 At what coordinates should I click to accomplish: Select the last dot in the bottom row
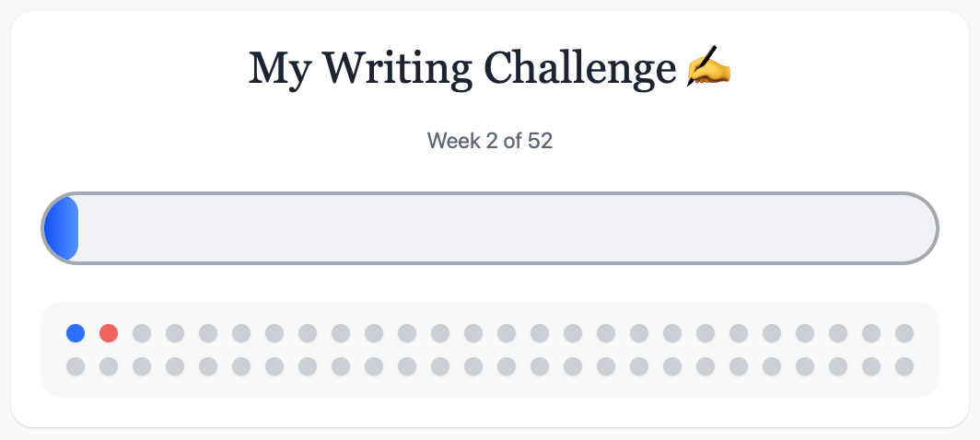(904, 366)
